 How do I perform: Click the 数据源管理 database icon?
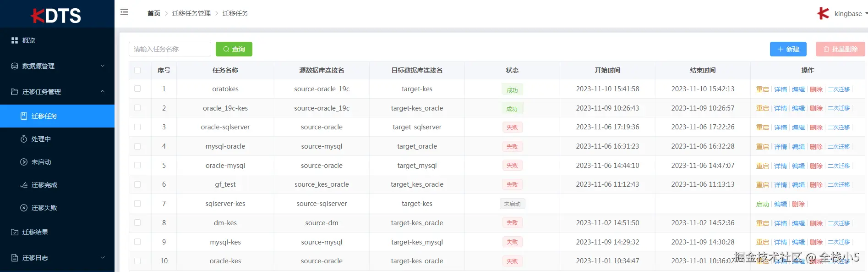[x=15, y=66]
